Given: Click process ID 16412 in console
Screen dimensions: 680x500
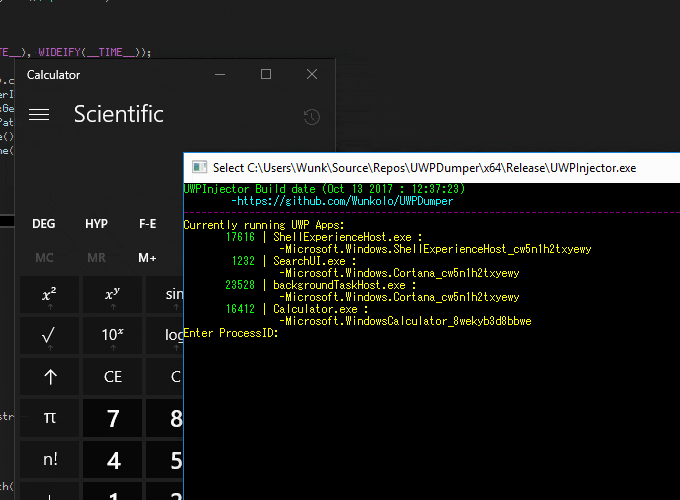Looking at the screenshot, I should [x=240, y=309].
